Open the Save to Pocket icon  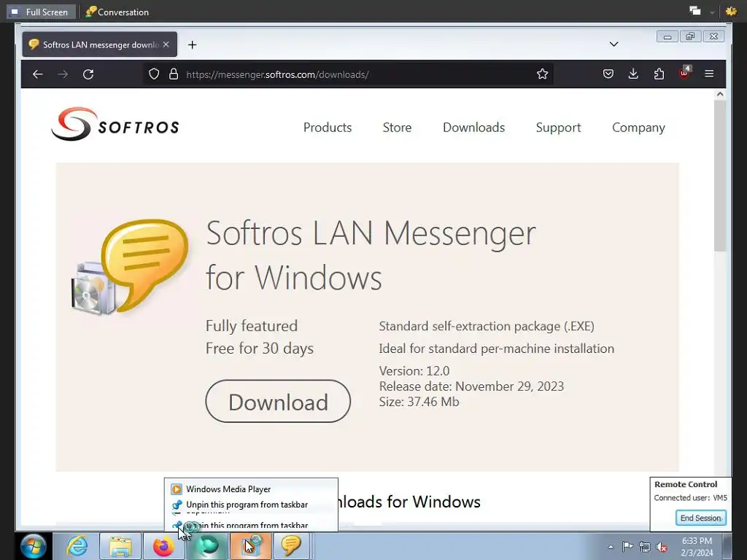[x=608, y=74]
